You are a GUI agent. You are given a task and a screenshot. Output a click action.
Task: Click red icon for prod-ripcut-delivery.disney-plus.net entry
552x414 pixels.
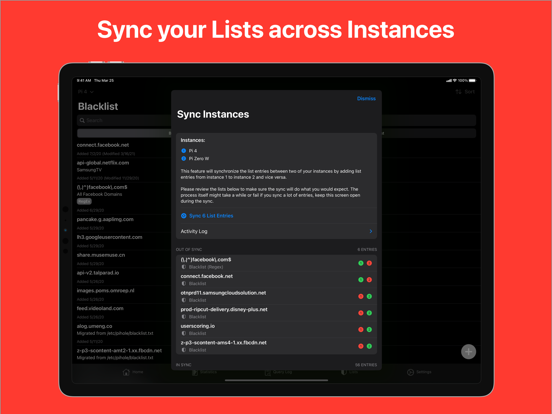pyautogui.click(x=360, y=313)
